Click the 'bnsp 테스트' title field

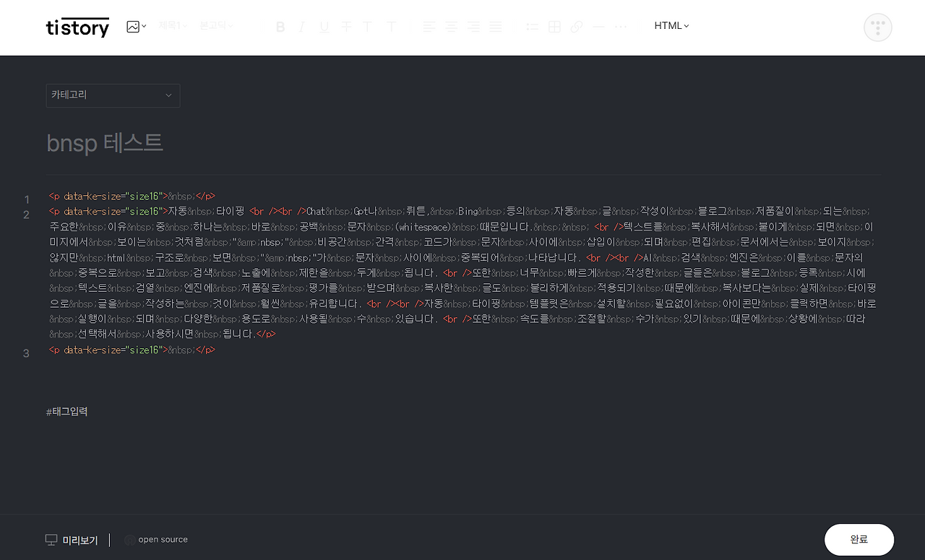coord(105,143)
